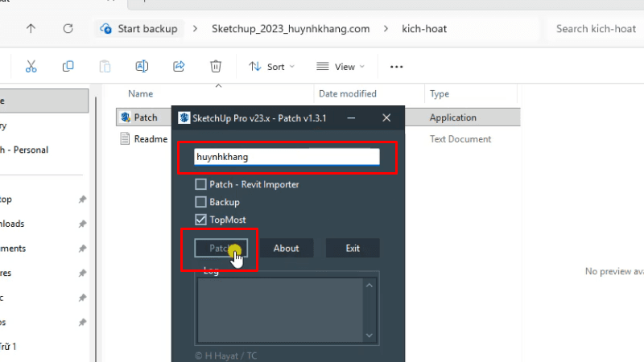Click the Share icon in Explorer toolbar

click(x=179, y=67)
